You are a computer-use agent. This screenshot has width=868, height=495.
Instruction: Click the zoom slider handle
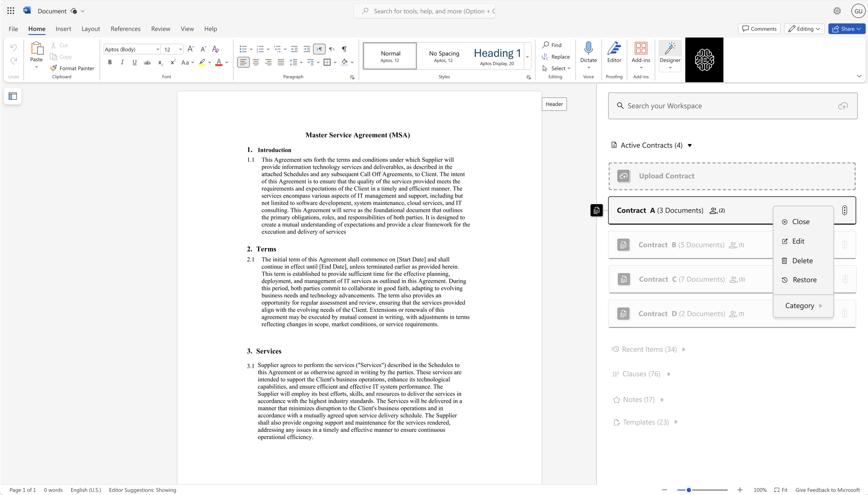688,490
